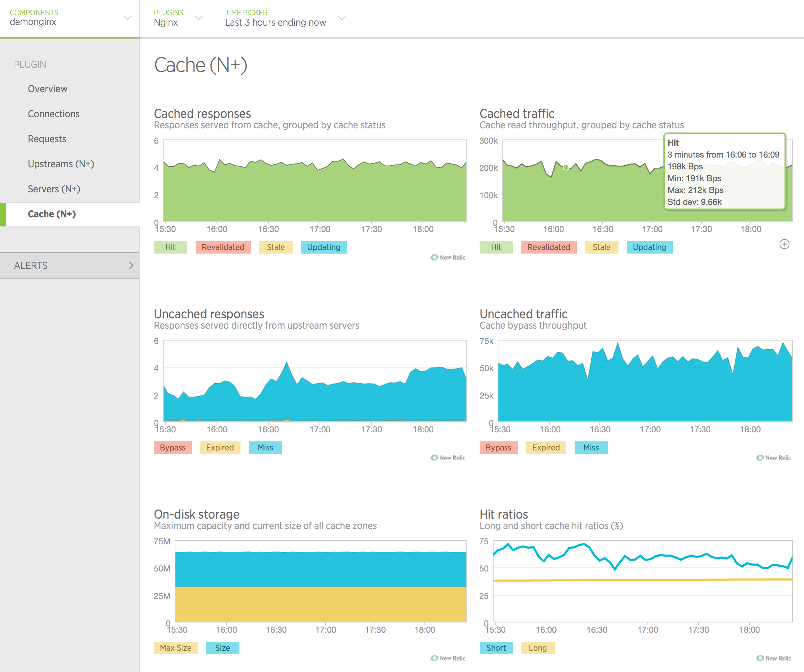Open the zoom-in icon beside Cached traffic chart
Screen dimensions: 804x672
[785, 244]
